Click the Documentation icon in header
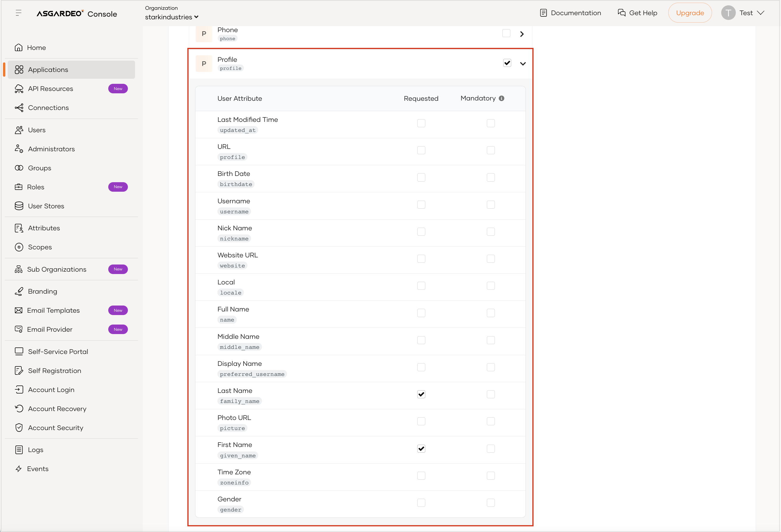Screen dimensions: 781x532 (543, 13)
